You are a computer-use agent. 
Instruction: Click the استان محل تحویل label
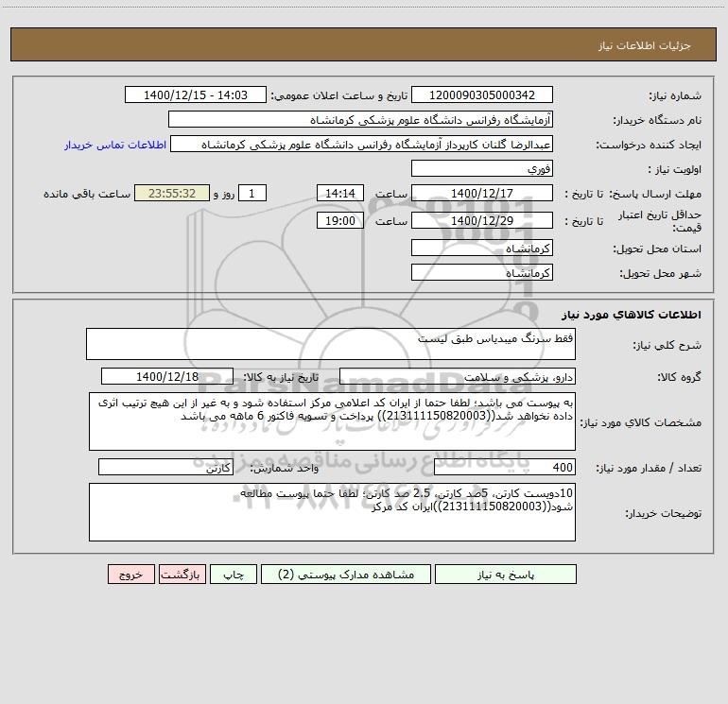657,249
